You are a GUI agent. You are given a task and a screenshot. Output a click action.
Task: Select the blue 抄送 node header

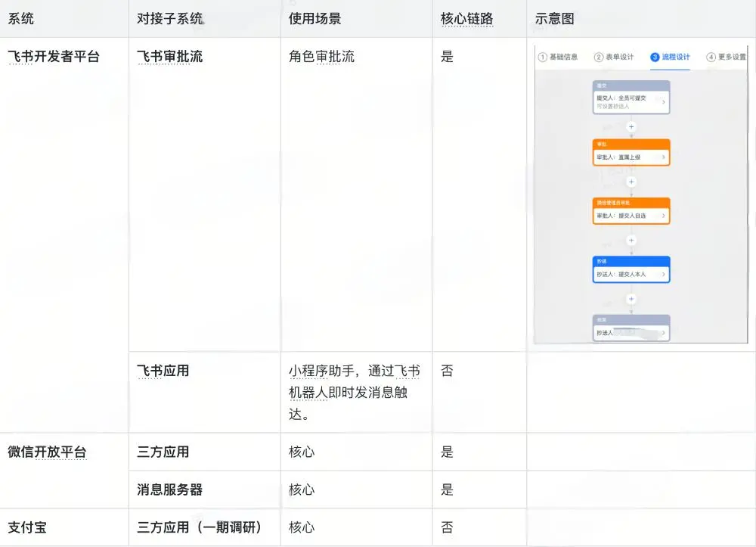click(x=631, y=261)
